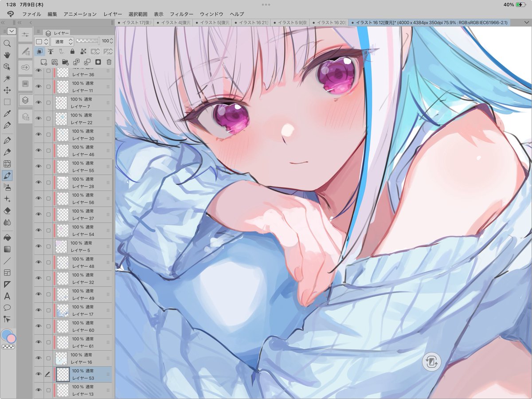Select the Fill bucket tool
Viewport: 532px width, 399px height.
coord(7,238)
